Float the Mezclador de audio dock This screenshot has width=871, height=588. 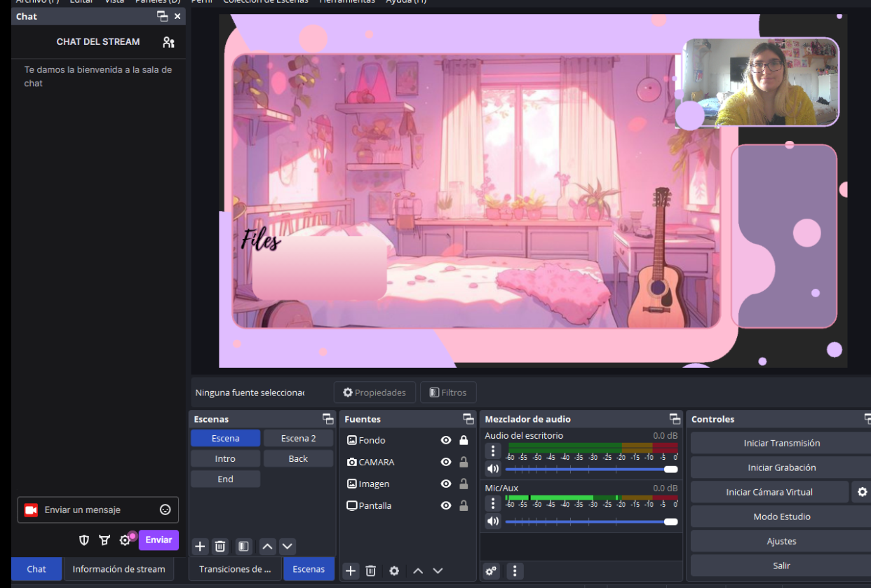point(675,419)
